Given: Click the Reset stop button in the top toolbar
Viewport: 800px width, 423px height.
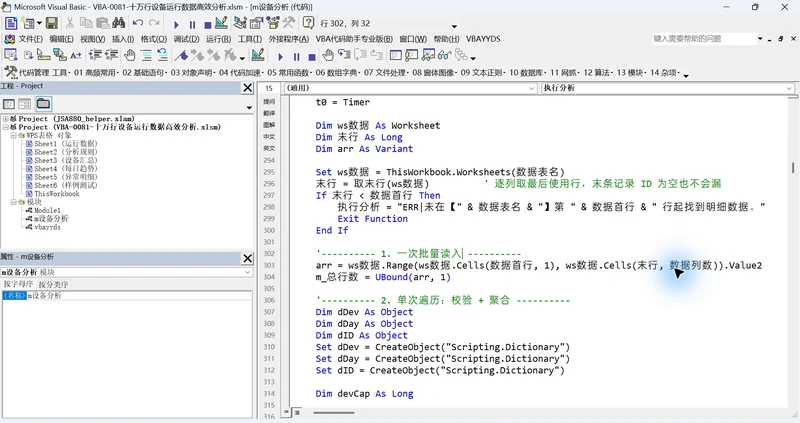Looking at the screenshot, I should tap(208, 24).
